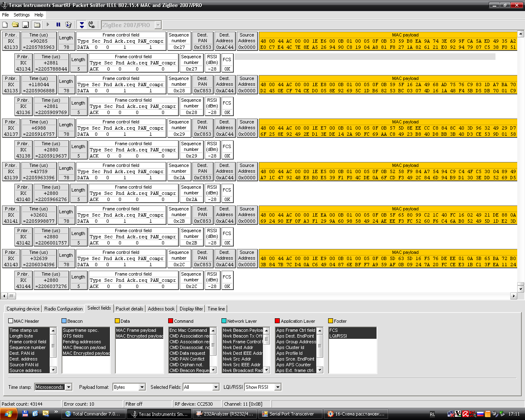Viewport: 525px width, 420px height.
Task: Select 'Nwk Dest Addr' in Network Layer list
Action: point(242,347)
